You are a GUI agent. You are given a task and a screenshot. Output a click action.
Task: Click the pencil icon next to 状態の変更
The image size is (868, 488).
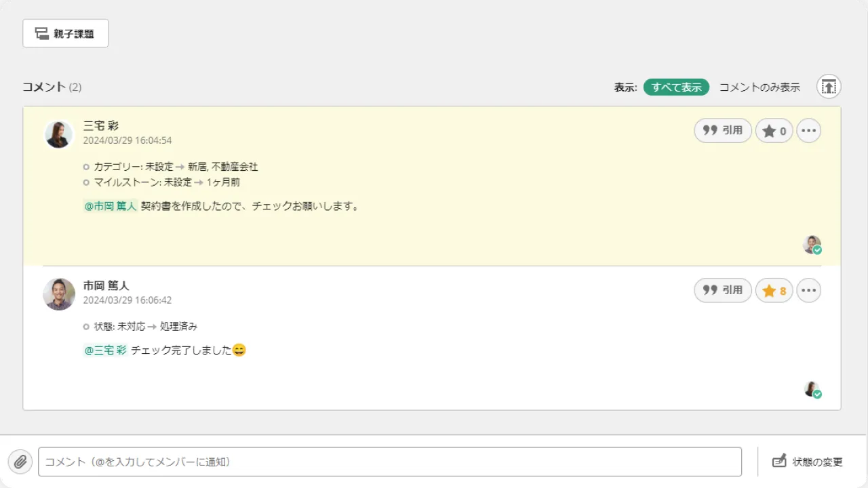coord(778,462)
